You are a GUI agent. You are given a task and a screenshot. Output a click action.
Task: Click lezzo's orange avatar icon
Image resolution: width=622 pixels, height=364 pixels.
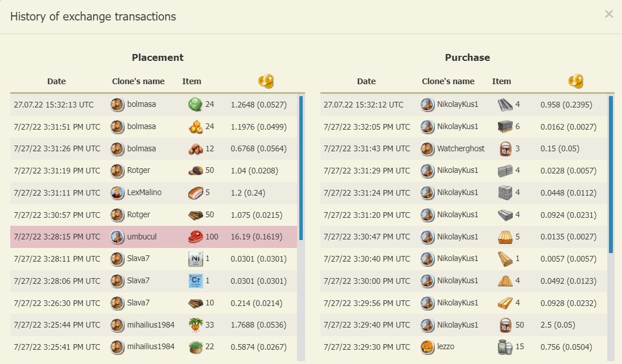coord(427,347)
